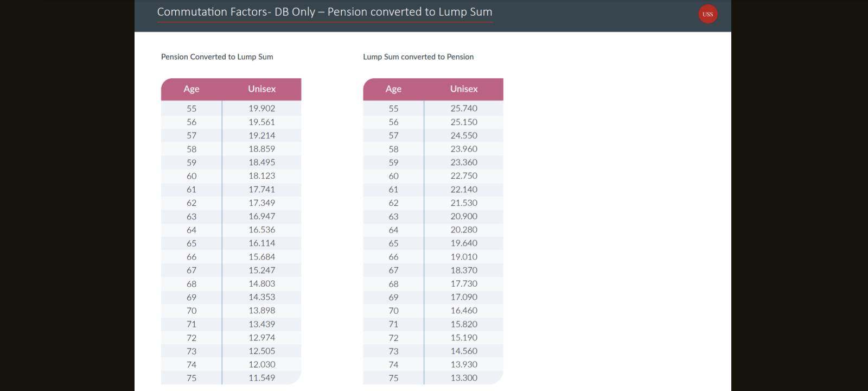The height and width of the screenshot is (391, 868).
Task: Select the value 24.550
Action: point(464,136)
